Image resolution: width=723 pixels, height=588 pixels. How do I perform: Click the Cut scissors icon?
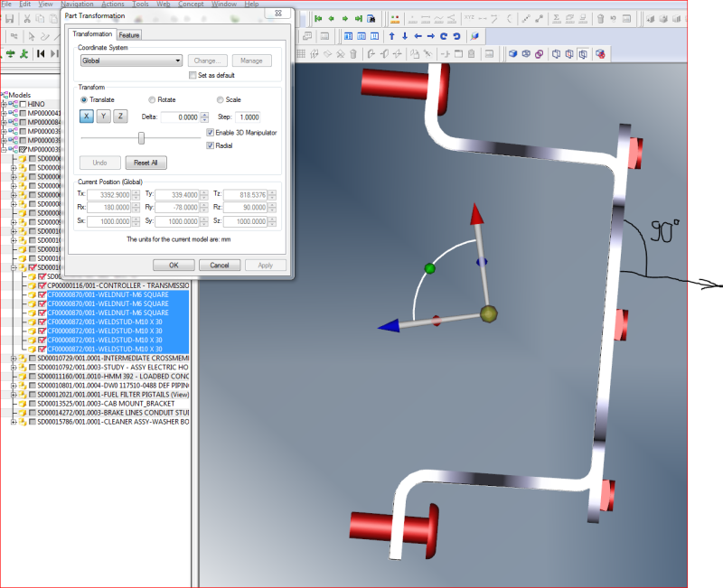27,19
